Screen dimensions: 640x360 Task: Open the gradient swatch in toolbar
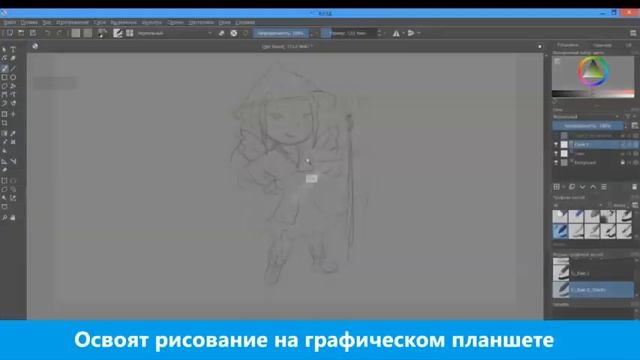pos(76,33)
